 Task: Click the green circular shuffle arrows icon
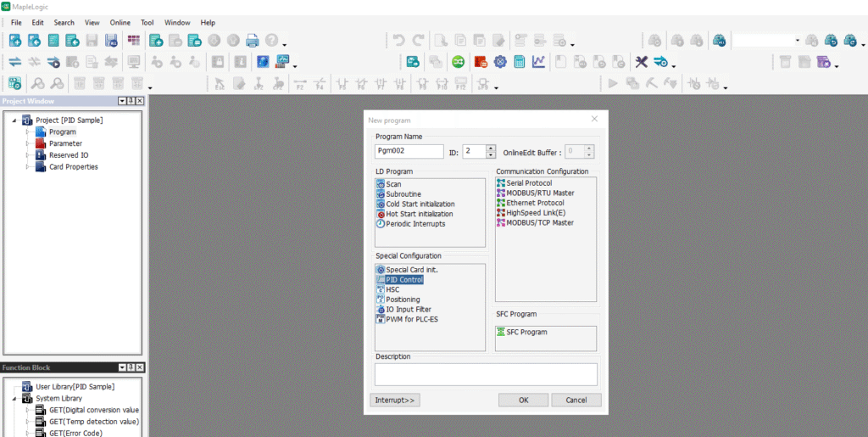click(458, 61)
